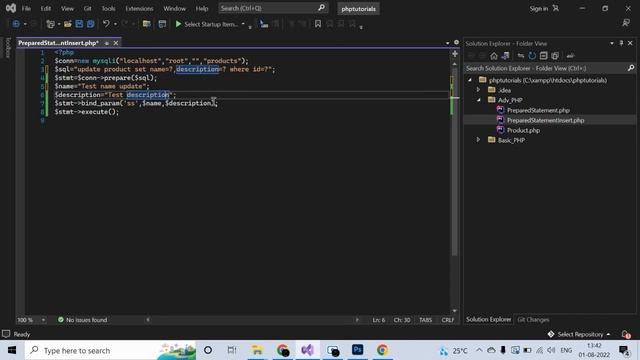Click the navigate backward toolbar icon
The height and width of the screenshot is (360, 640).
point(16,24)
